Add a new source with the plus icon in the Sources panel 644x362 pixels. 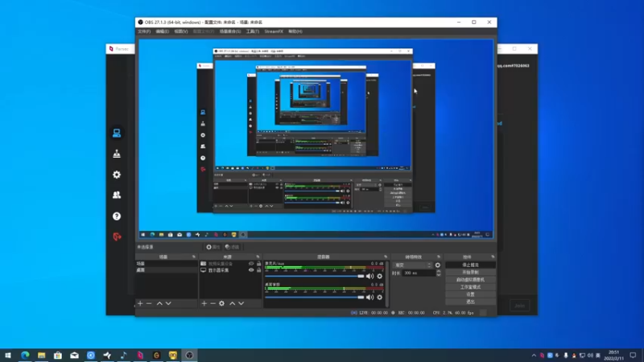[x=204, y=303]
